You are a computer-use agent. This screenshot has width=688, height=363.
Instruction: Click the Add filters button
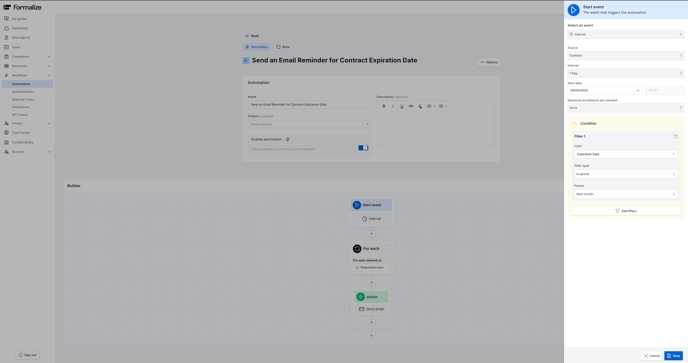[626, 211]
